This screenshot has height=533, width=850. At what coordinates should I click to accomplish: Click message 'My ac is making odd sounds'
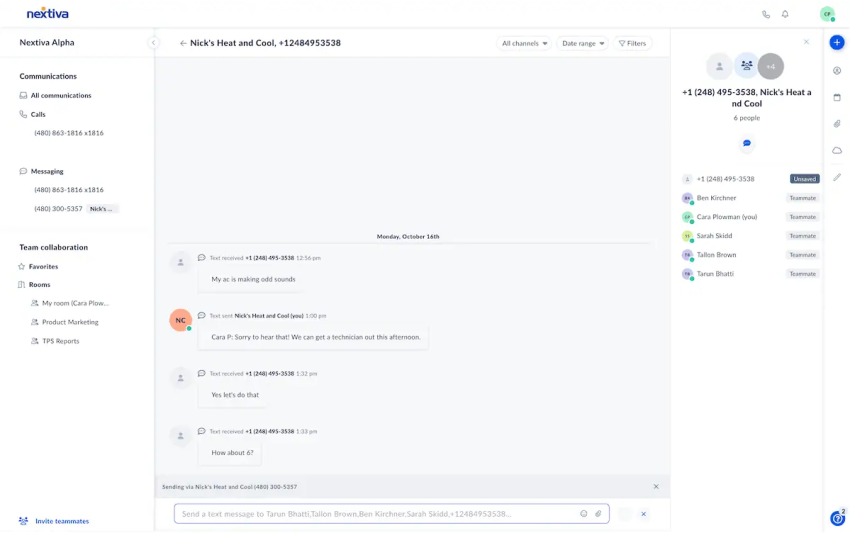point(253,279)
